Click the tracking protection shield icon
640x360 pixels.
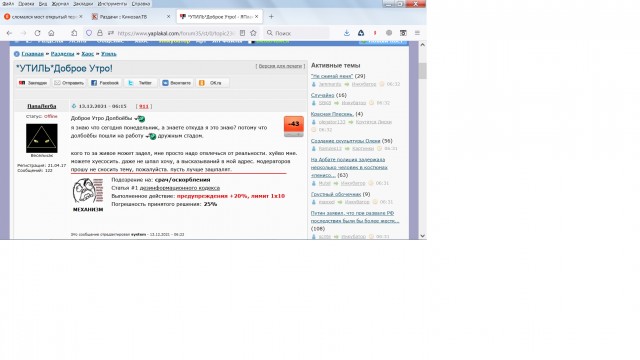[89, 33]
